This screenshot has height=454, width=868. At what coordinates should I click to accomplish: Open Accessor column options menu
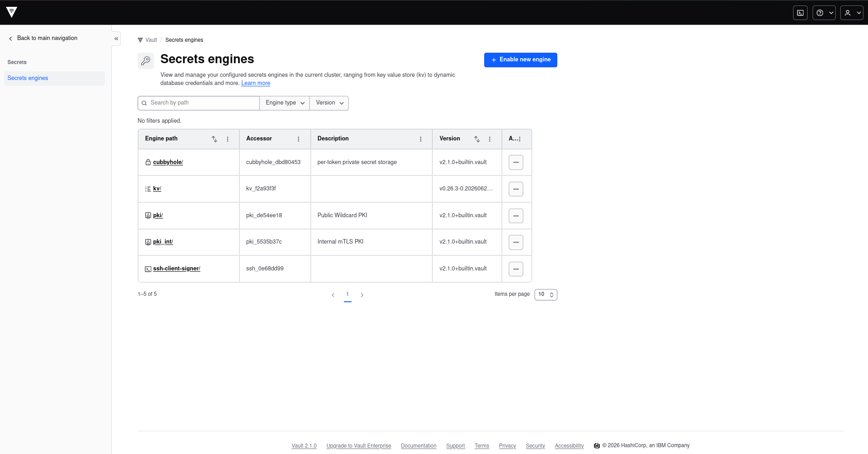(x=298, y=139)
